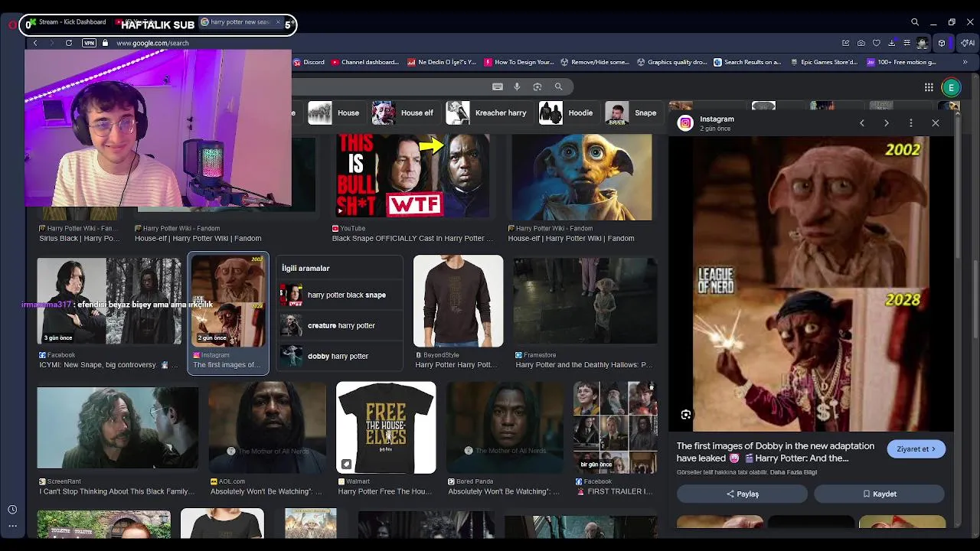Filter images by House chip
980x551 pixels.
pyautogui.click(x=334, y=113)
